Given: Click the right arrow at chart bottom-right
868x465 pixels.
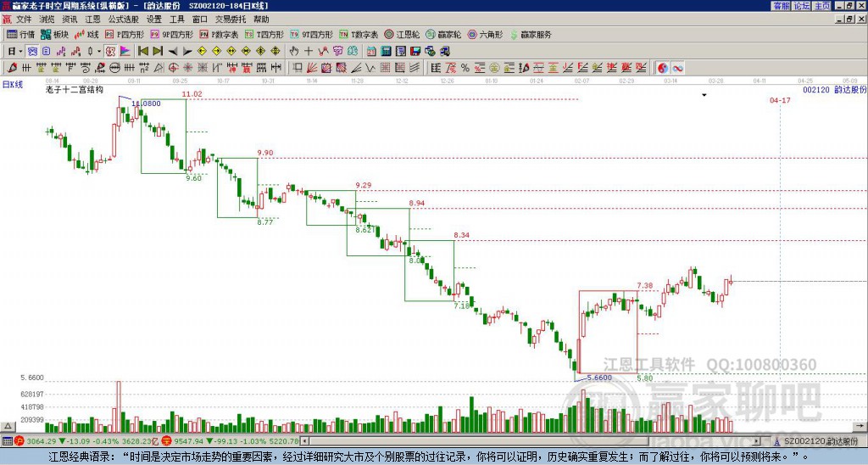Looking at the screenshot, I should (x=860, y=426).
